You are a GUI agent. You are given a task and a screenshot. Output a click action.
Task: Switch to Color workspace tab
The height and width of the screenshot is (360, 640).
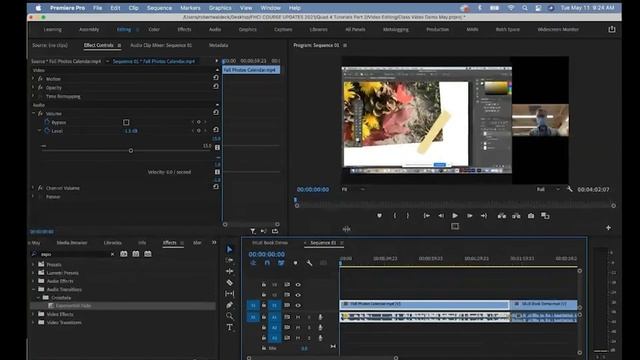pyautogui.click(x=154, y=29)
